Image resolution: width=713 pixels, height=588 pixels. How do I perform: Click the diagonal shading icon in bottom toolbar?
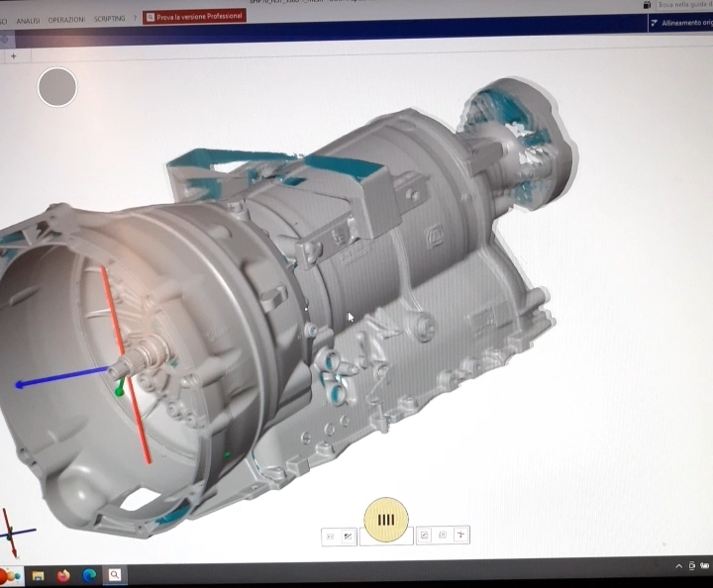(348, 537)
